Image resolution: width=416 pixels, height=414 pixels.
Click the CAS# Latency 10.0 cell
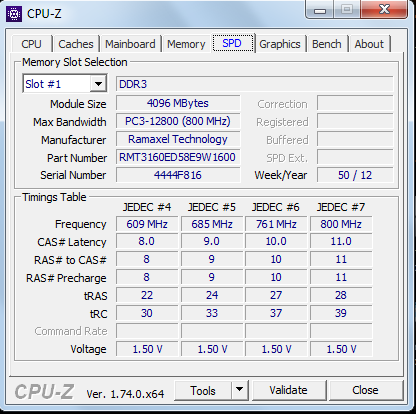click(276, 241)
